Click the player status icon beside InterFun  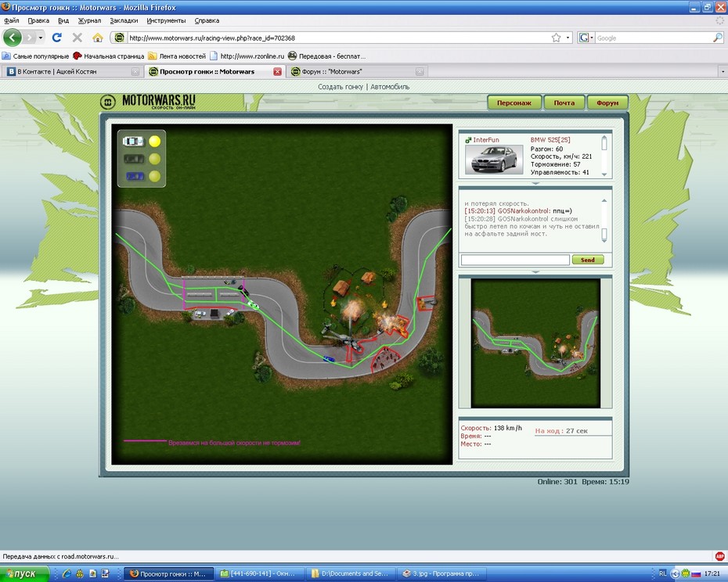pyautogui.click(x=468, y=140)
